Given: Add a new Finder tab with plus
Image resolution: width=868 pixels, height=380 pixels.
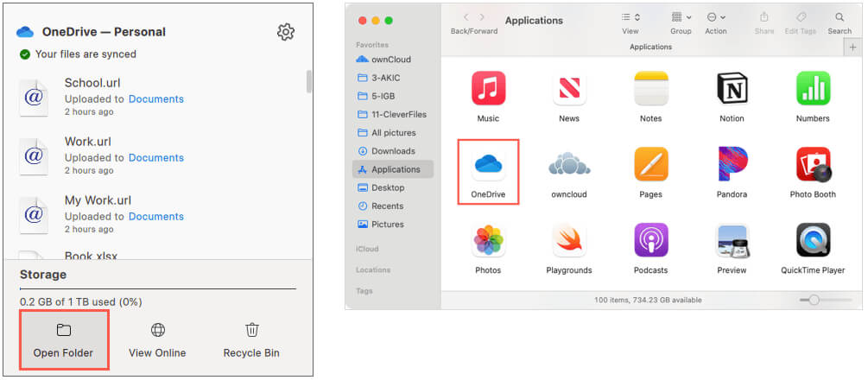Looking at the screenshot, I should point(852,47).
